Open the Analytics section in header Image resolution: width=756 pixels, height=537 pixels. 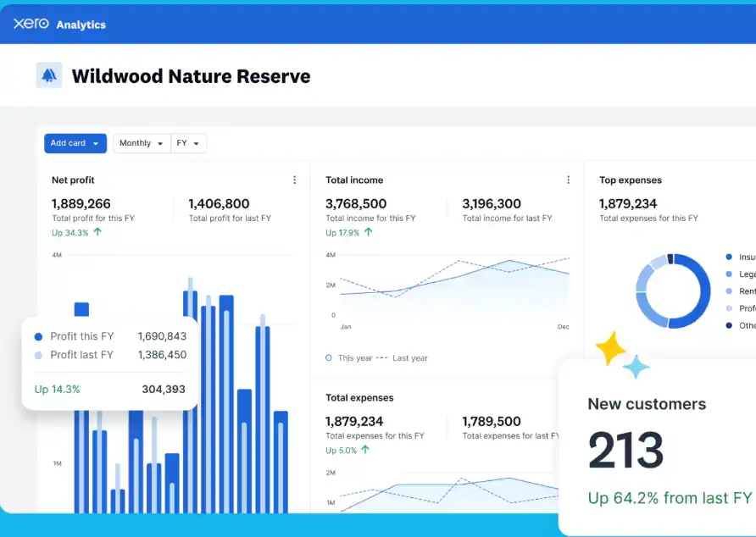[81, 25]
